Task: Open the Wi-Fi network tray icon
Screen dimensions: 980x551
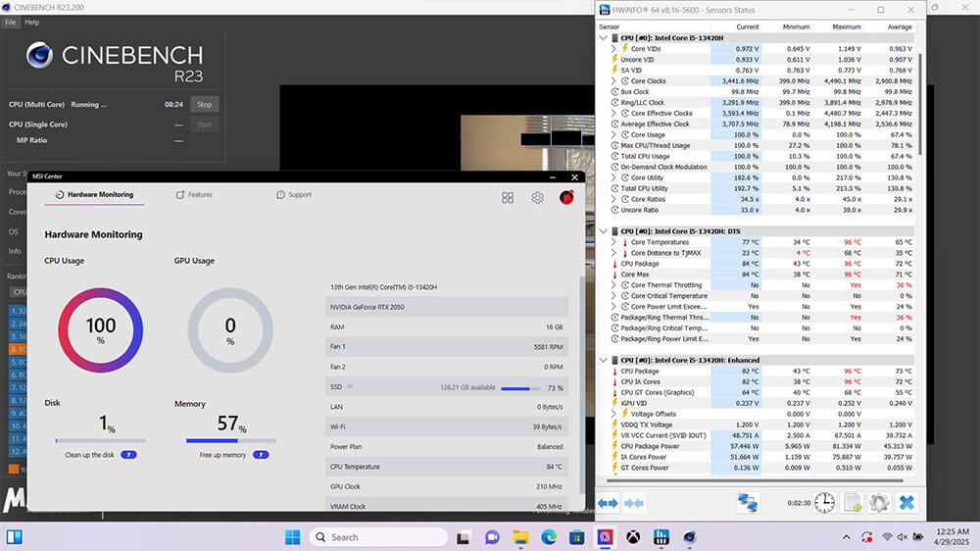Action: coord(887,537)
